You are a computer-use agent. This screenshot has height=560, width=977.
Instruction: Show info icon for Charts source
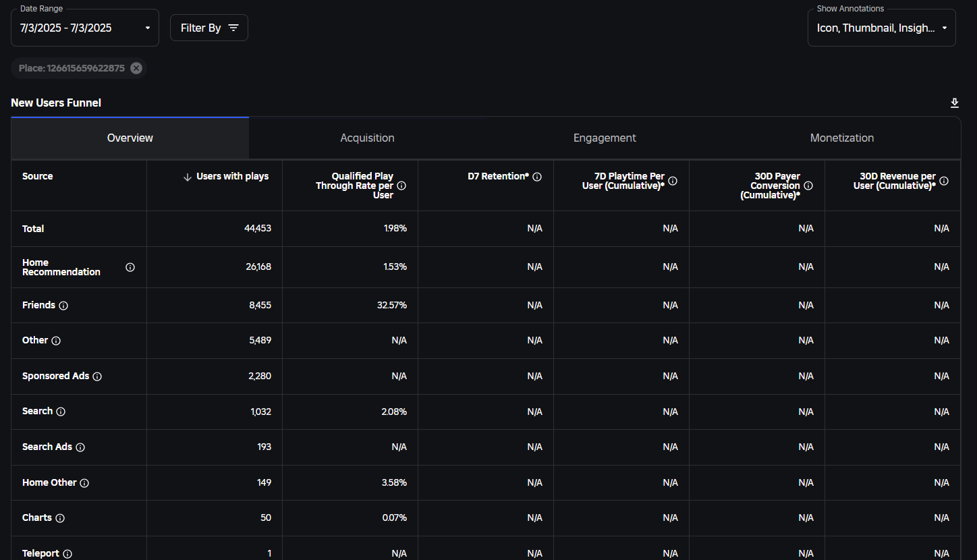[60, 518]
